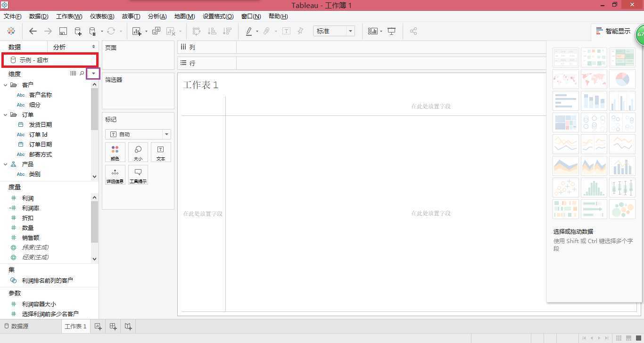The image size is (644, 343).
Task: Click the group members paperclip icon
Action: 266,31
